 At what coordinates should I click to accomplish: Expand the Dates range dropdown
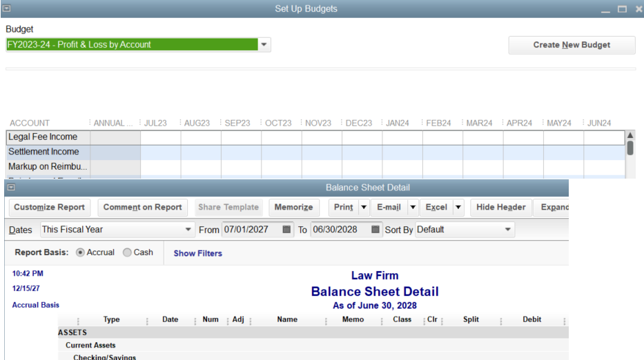pyautogui.click(x=188, y=230)
